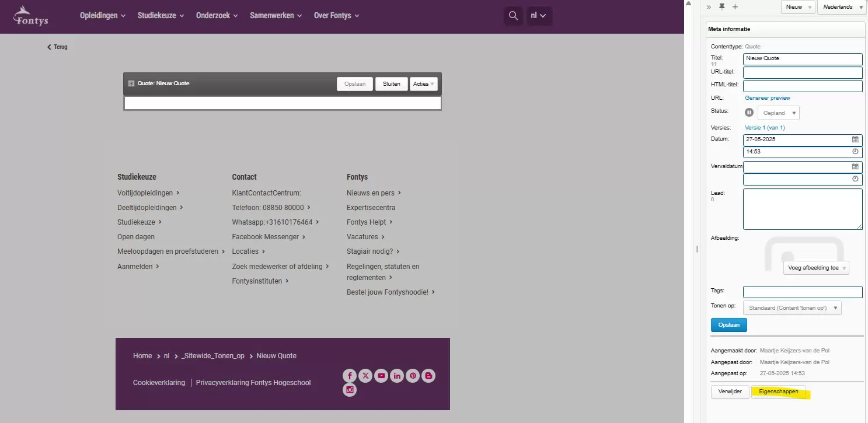The image size is (868, 423).
Task: Open the LinkedIn icon in footer
Action: coord(398,376)
